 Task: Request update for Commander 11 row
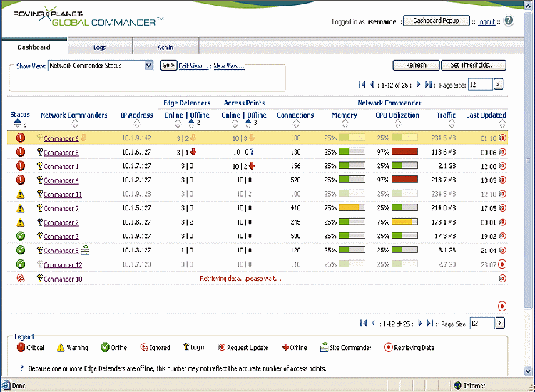click(x=502, y=194)
